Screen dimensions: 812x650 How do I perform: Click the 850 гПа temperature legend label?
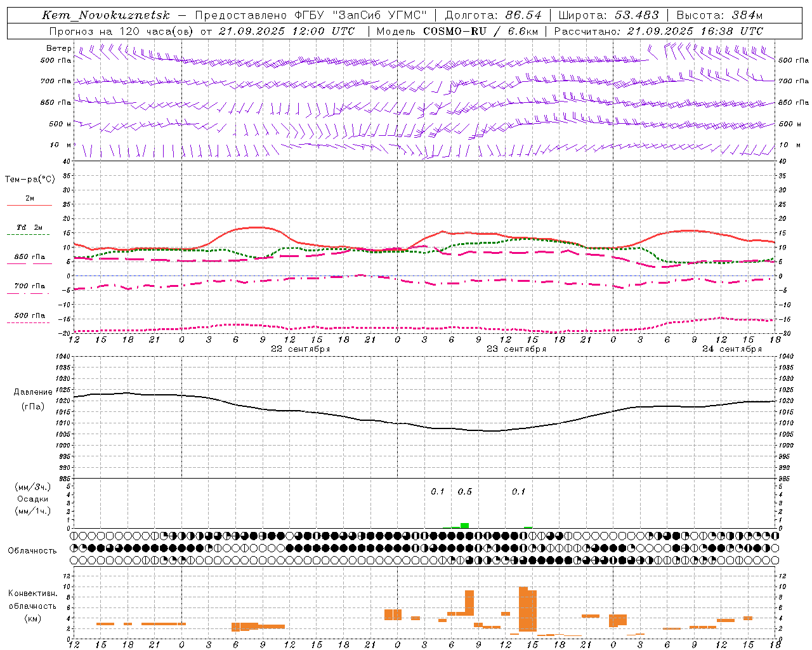coord(29,256)
